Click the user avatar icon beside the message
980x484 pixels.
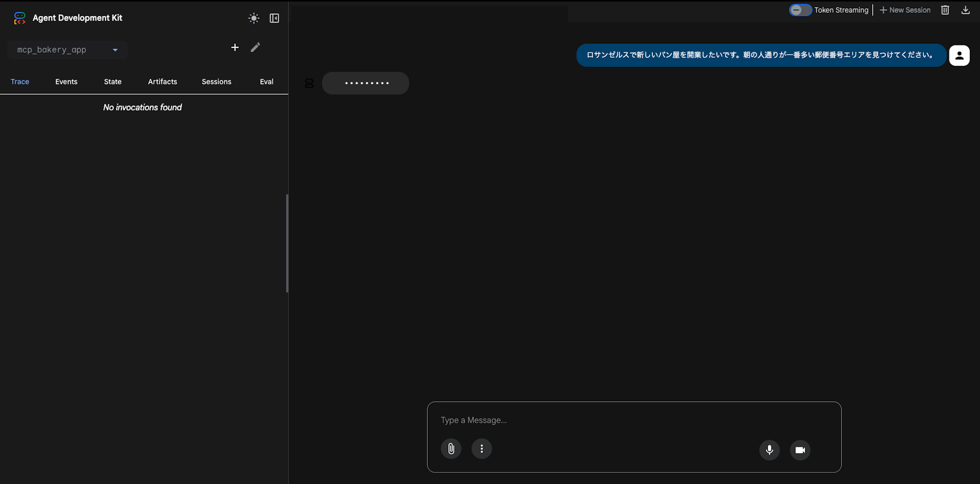tap(959, 55)
